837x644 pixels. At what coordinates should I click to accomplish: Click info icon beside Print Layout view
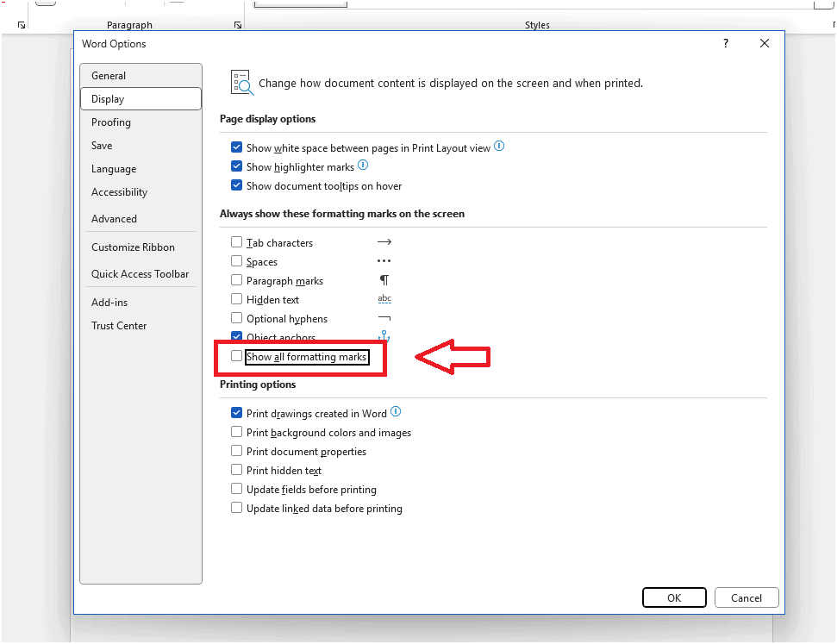point(499,146)
